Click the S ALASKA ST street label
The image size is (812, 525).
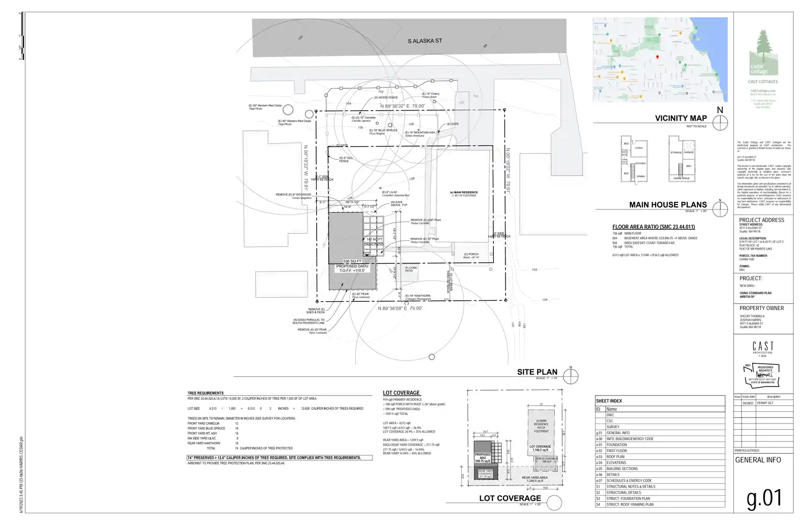pos(425,41)
